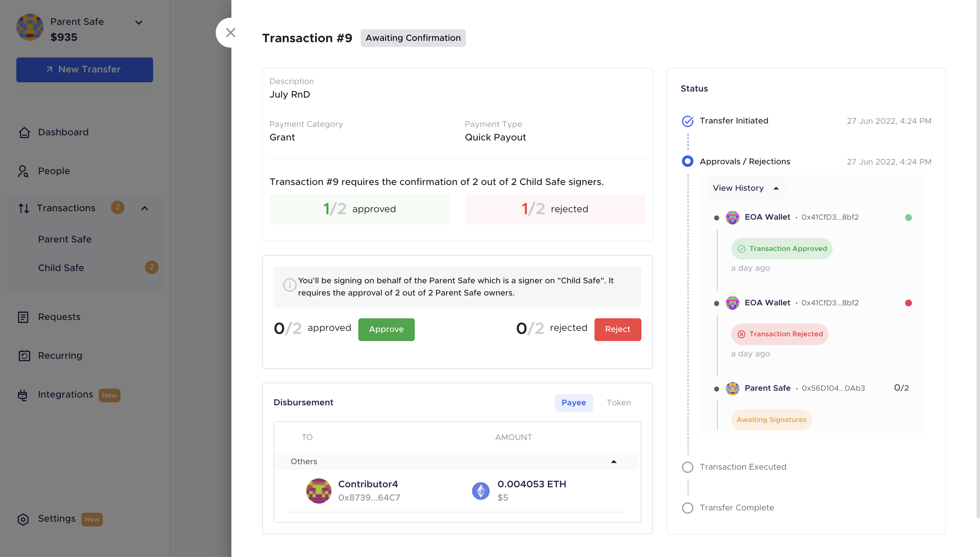980x557 pixels.
Task: Click the Approvals / Rejections step marker
Action: (687, 162)
